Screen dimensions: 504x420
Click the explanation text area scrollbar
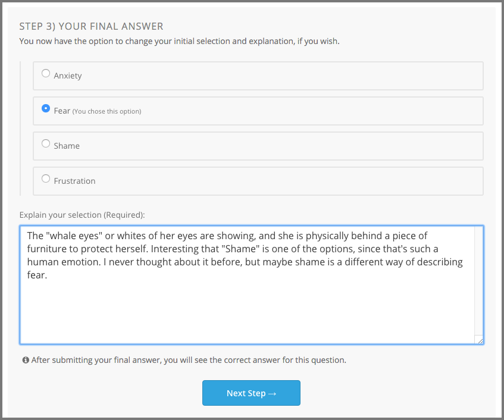pos(479,280)
